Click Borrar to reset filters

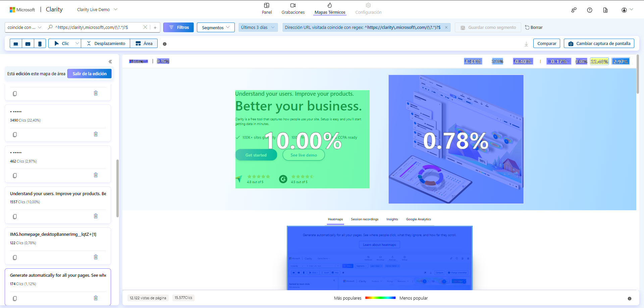point(534,28)
